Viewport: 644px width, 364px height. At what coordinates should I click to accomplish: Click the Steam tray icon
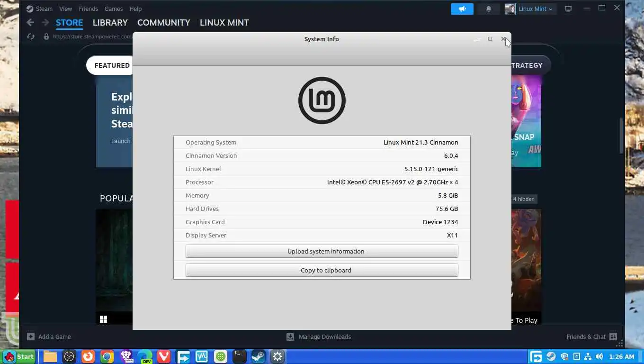pos(551,356)
